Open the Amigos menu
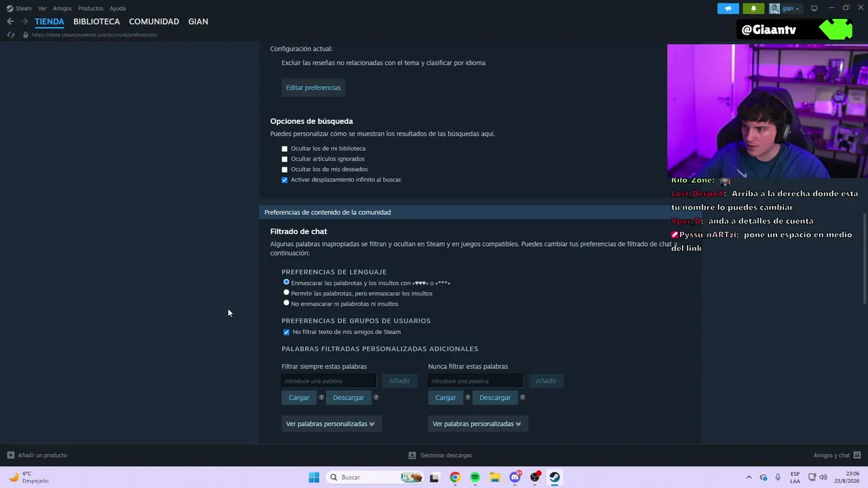 pyautogui.click(x=62, y=8)
